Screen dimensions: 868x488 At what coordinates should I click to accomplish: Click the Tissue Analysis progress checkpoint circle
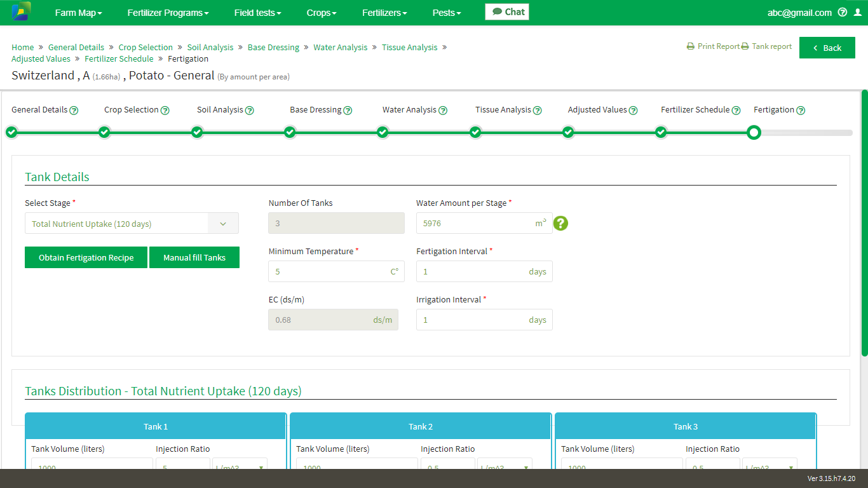pos(475,132)
